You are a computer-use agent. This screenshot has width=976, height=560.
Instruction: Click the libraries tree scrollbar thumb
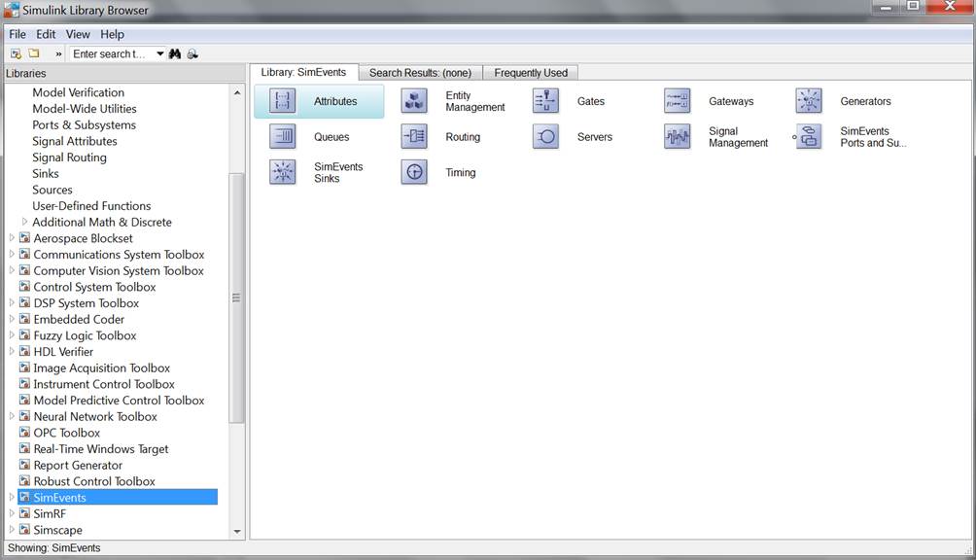tap(236, 298)
